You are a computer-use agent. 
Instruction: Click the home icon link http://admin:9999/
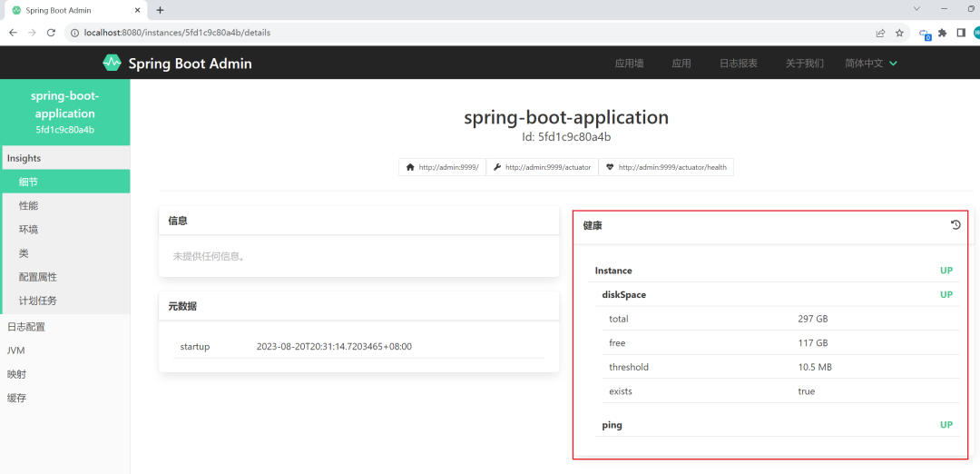[x=442, y=168]
